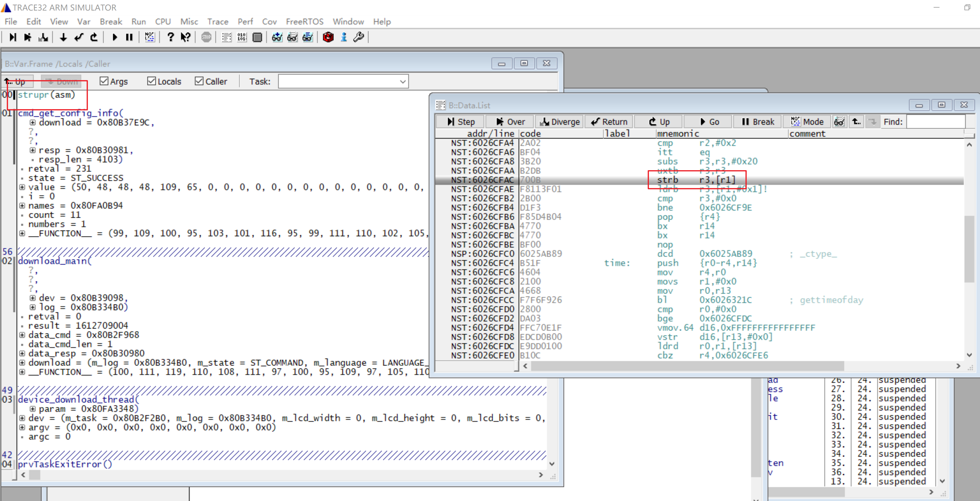
Task: Click the grey STOP sign icon
Action: click(x=206, y=37)
